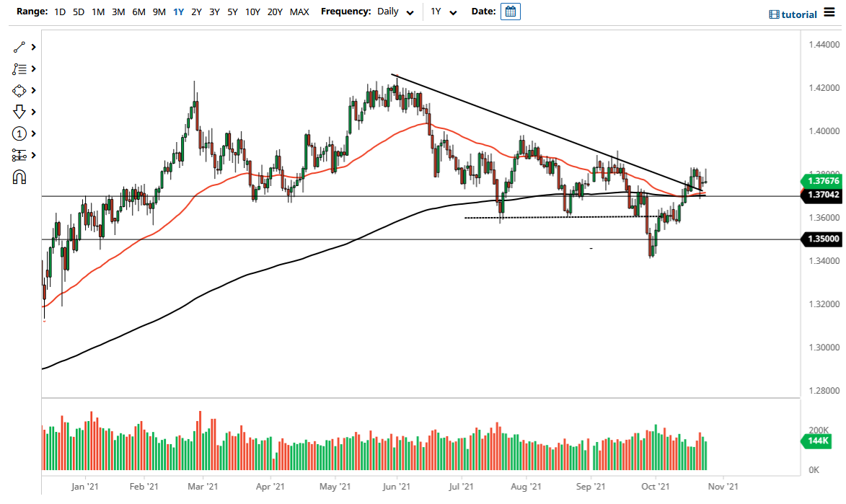846x504 pixels.
Task: Toggle the magnet snap tool
Action: 20,177
